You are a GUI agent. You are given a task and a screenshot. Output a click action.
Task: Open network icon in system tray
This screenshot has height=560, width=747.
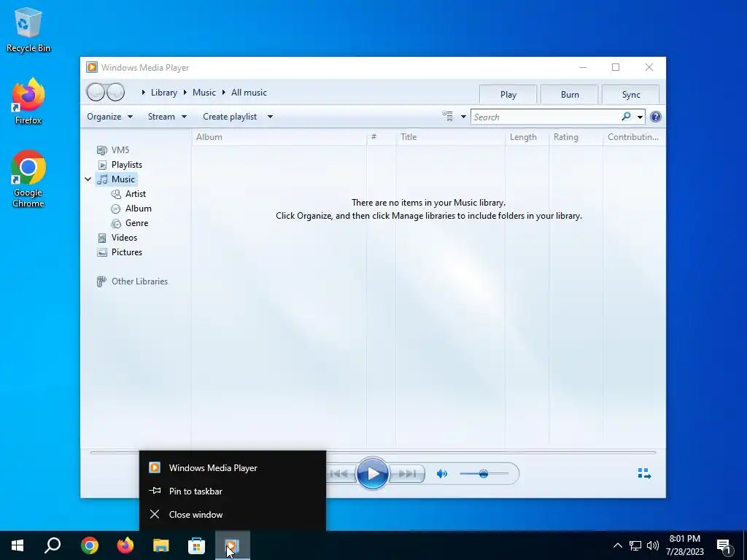click(x=635, y=545)
